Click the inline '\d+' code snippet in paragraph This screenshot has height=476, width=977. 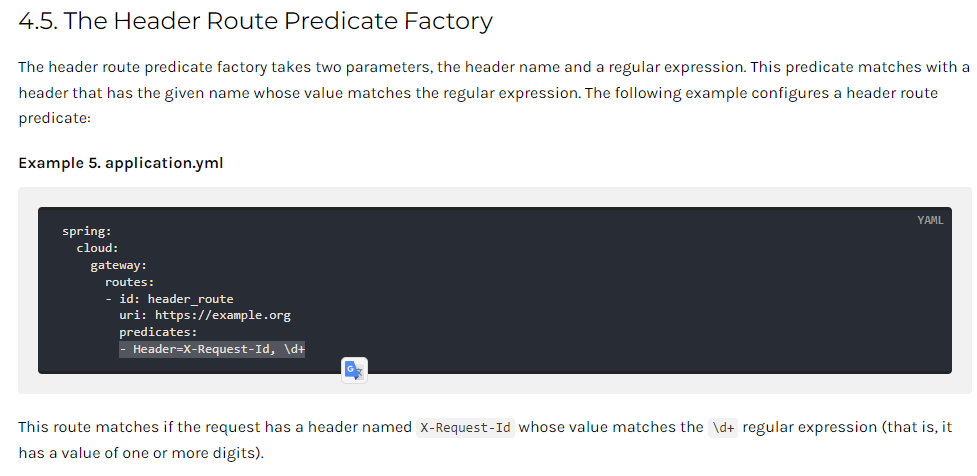point(723,427)
